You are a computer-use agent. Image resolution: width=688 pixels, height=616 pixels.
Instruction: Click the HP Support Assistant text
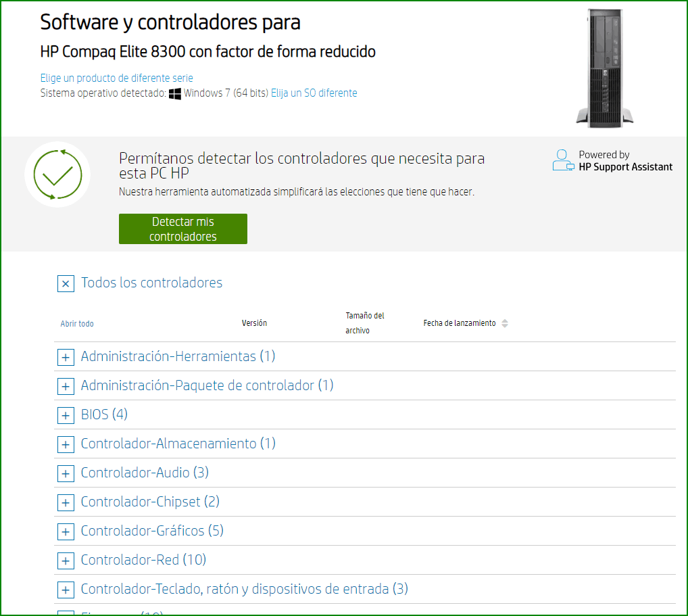click(x=625, y=167)
